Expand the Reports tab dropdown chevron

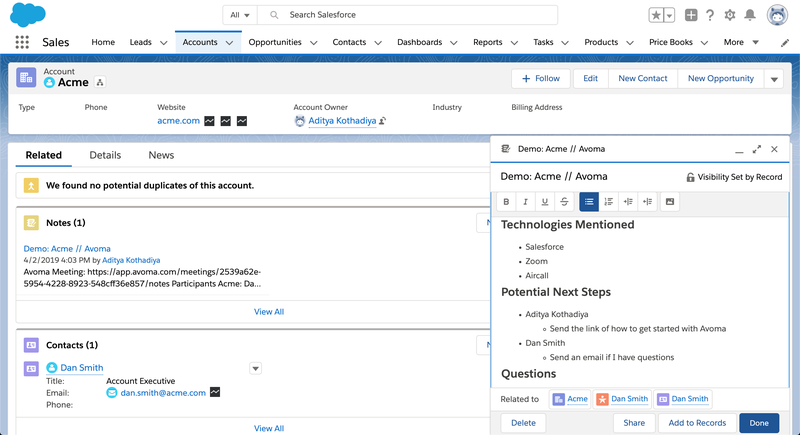tap(514, 43)
